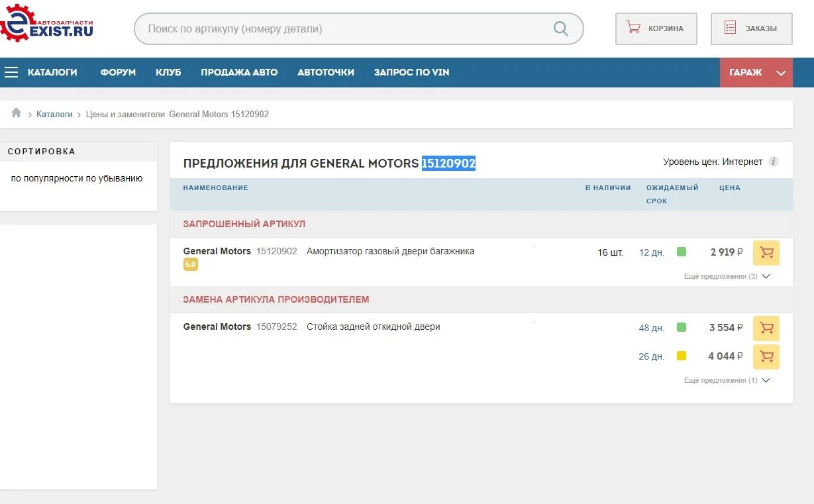Expand Ещё предложения (1)

[727, 380]
